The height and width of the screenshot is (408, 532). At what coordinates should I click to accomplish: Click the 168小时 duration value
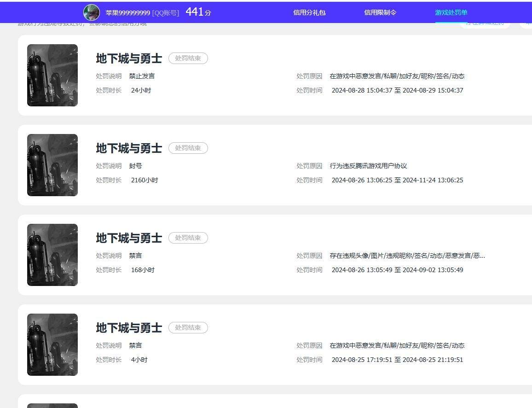click(143, 270)
